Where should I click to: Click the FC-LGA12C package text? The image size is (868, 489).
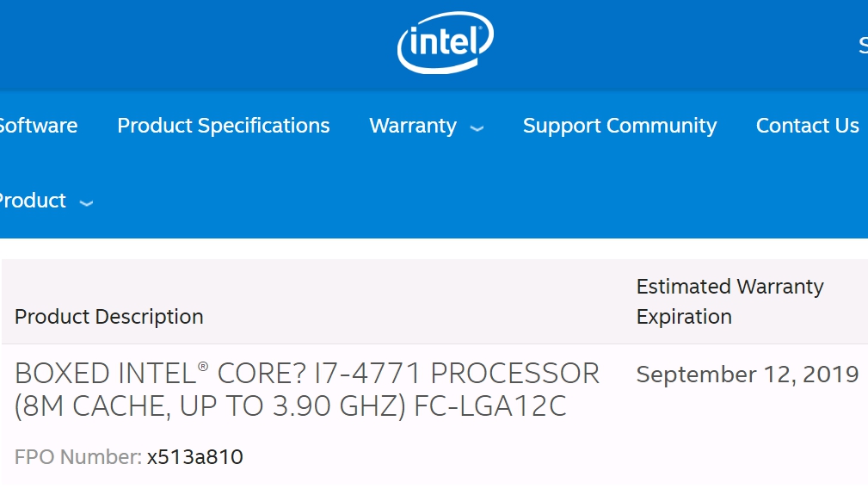pos(490,406)
